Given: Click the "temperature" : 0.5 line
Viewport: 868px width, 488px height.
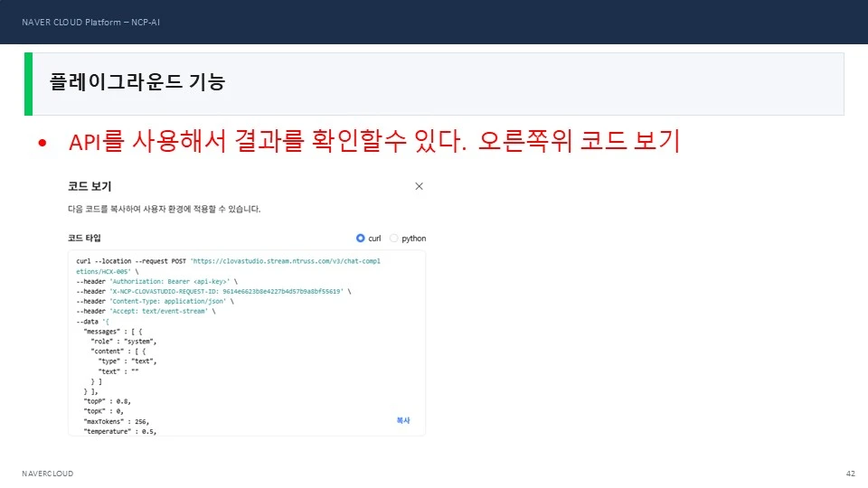Looking at the screenshot, I should [x=120, y=432].
